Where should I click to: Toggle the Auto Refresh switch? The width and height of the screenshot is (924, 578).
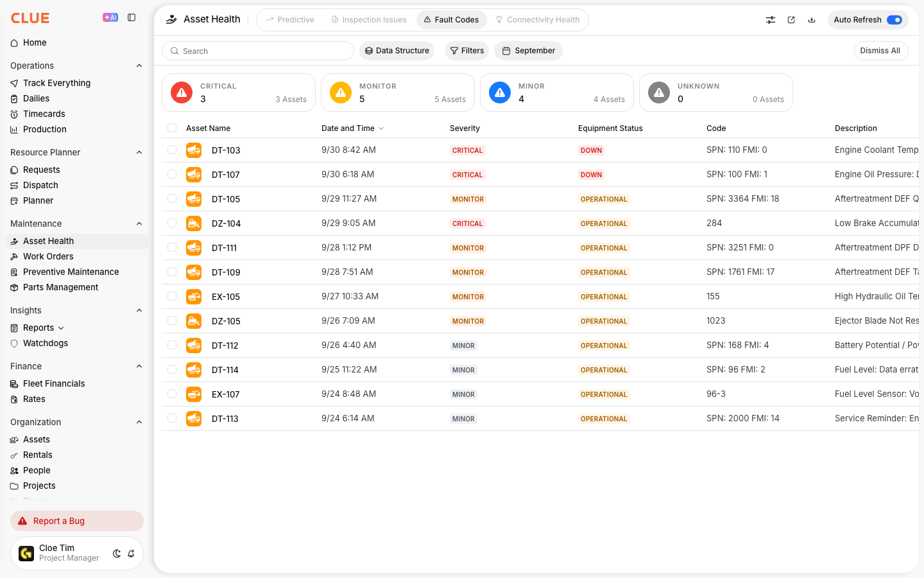[x=894, y=20]
